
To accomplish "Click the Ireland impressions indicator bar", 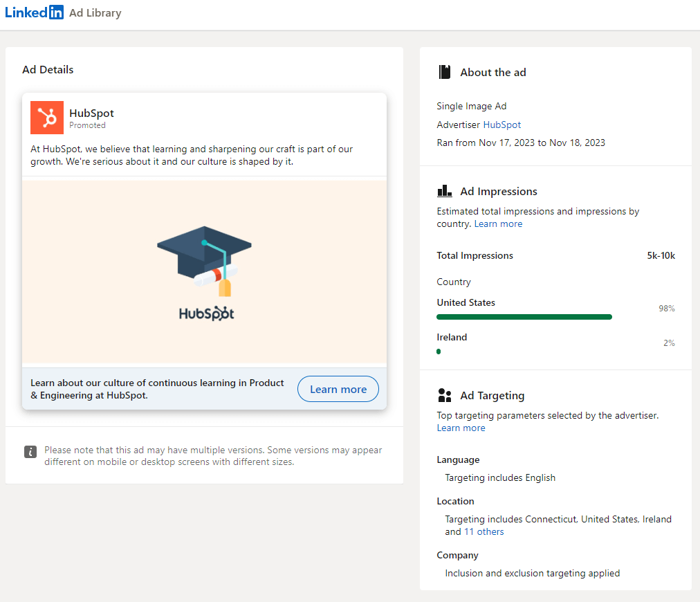I will (x=439, y=352).
